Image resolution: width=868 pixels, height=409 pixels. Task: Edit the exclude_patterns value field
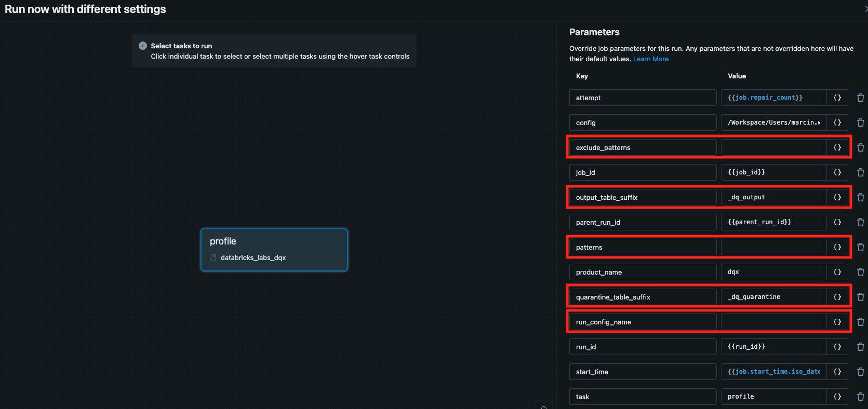(x=773, y=147)
